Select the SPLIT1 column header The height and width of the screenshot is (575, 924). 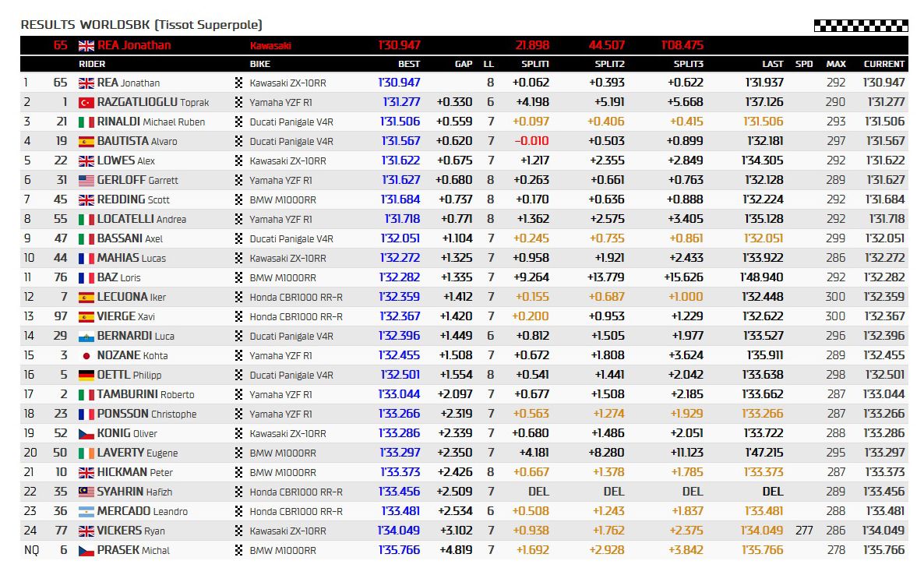(x=534, y=64)
